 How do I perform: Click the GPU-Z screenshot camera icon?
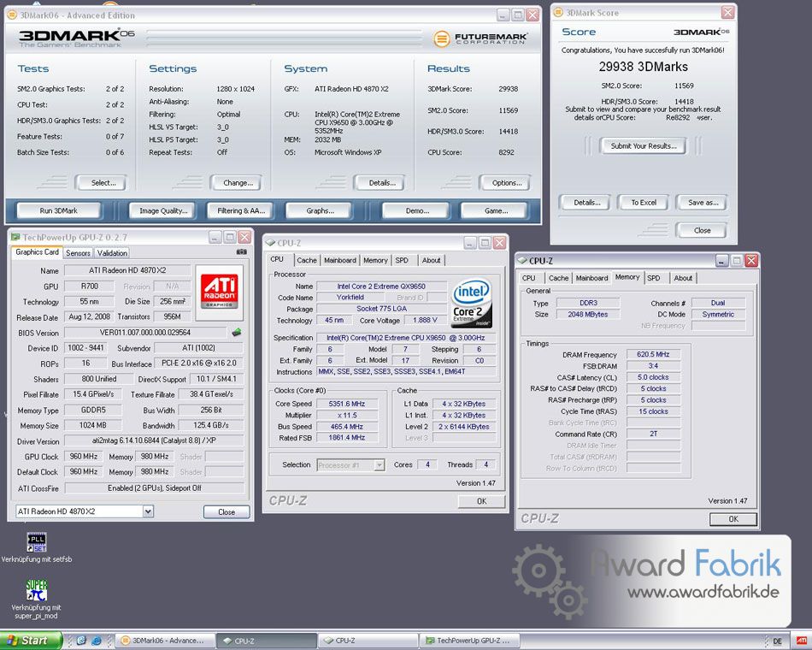point(241,252)
